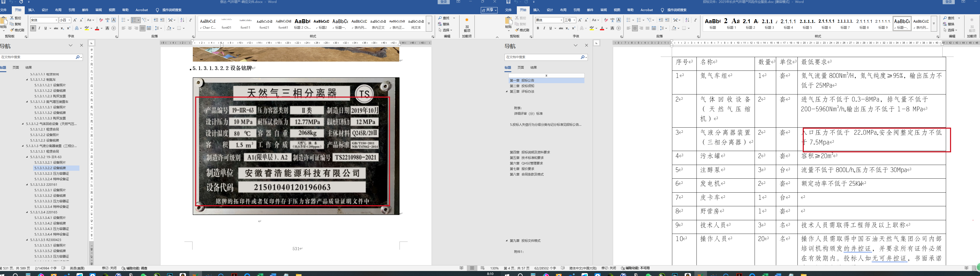Open the 审阅 tab in the left Word window

pos(99,10)
